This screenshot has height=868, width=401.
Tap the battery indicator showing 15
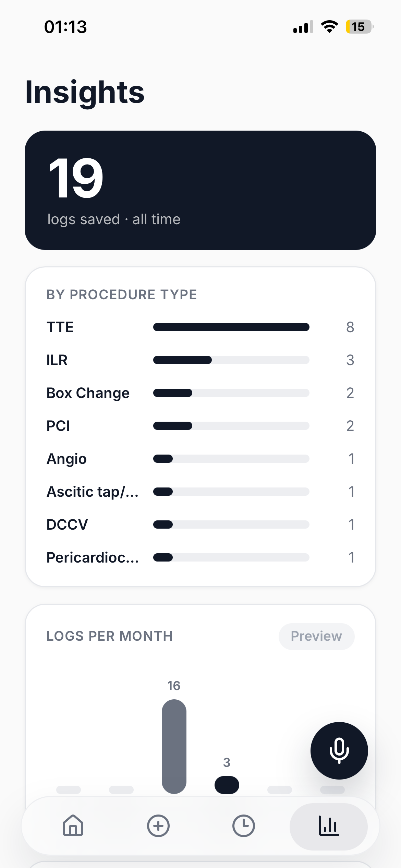tap(359, 27)
